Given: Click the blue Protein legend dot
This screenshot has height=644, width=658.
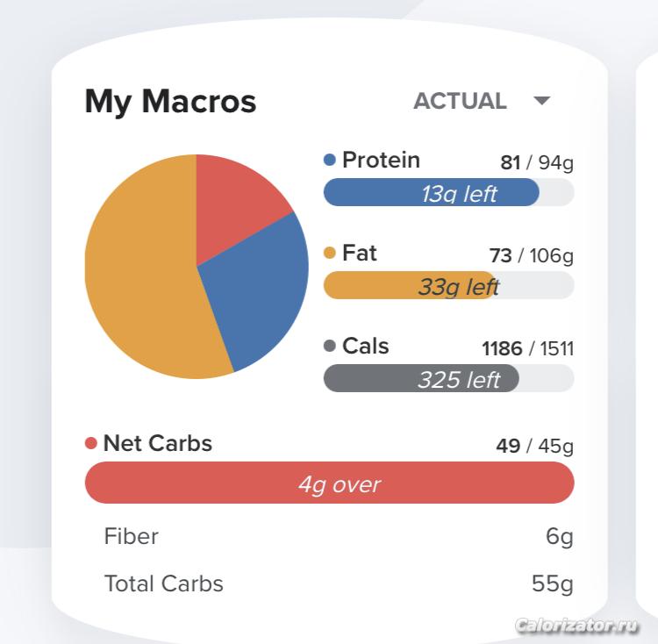Looking at the screenshot, I should pyautogui.click(x=330, y=161).
